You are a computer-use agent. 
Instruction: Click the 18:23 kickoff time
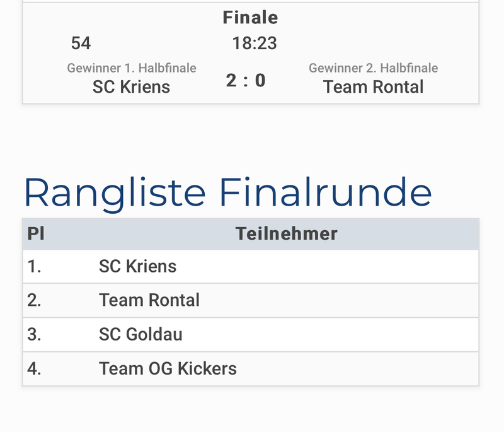(x=255, y=43)
